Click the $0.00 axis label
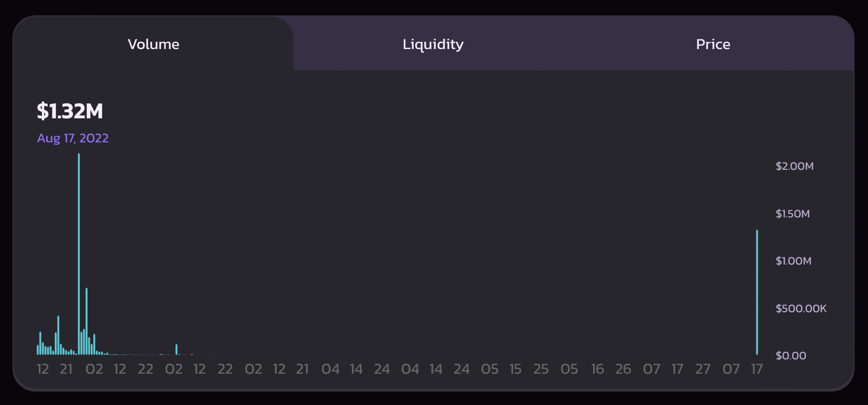 (x=791, y=356)
